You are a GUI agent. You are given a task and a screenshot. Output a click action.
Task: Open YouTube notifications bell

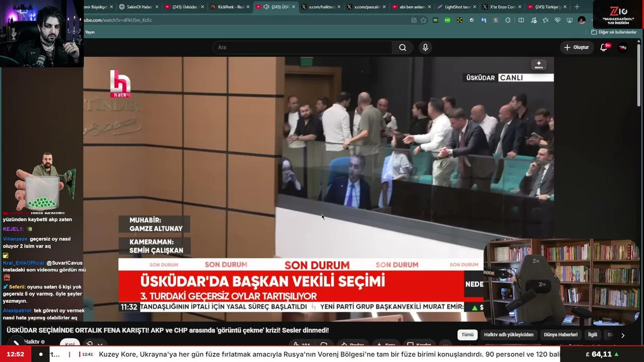(x=604, y=47)
